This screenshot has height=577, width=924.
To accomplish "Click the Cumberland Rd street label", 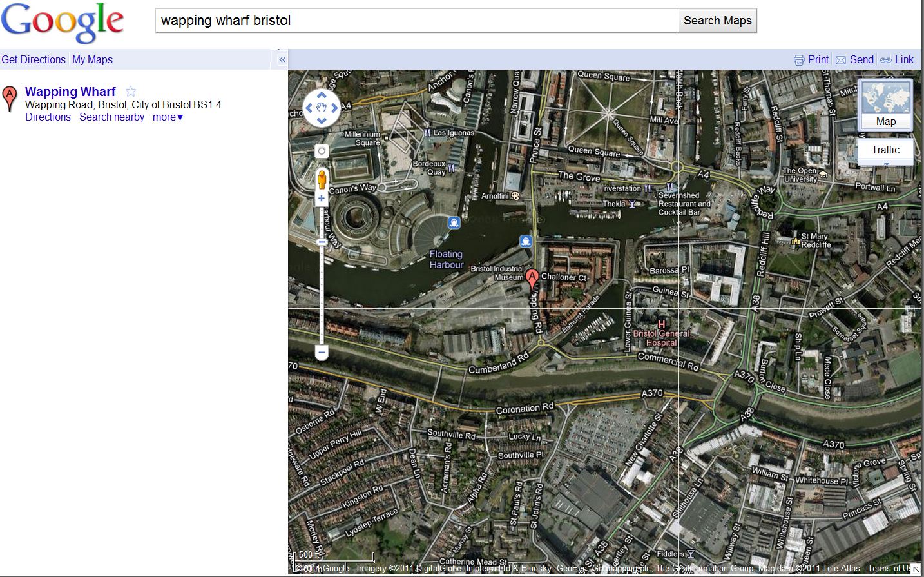I will pyautogui.click(x=499, y=364).
